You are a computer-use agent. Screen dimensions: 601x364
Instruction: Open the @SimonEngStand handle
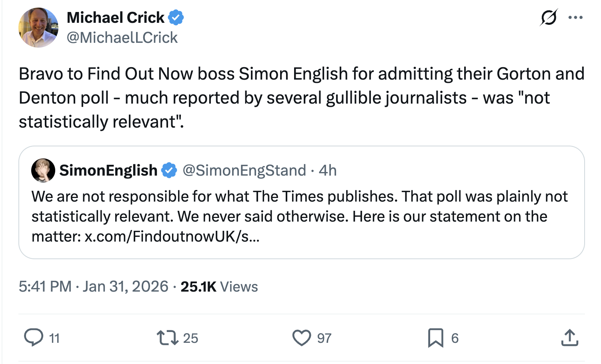[244, 170]
